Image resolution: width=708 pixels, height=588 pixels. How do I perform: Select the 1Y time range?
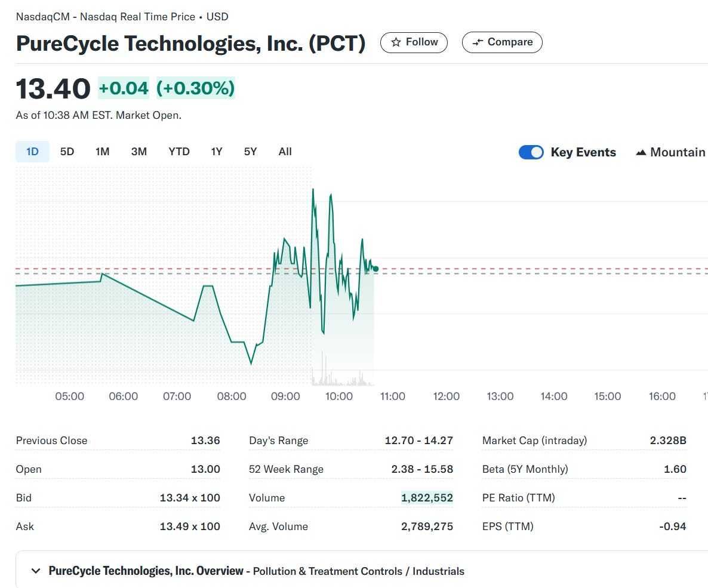216,152
